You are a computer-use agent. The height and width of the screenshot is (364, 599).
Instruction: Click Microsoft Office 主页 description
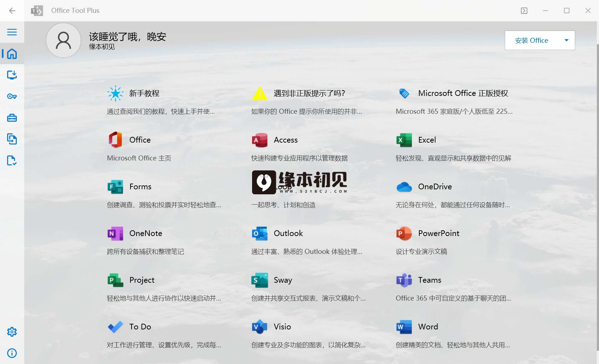[139, 158]
